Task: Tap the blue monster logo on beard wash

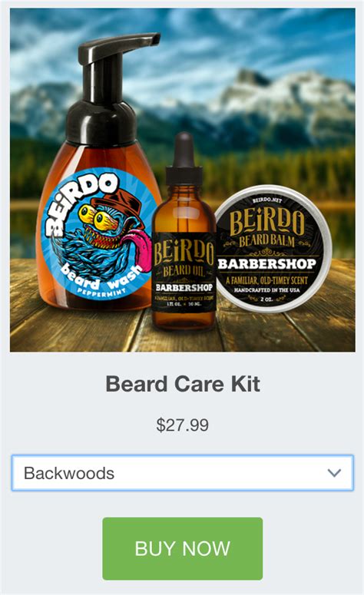Action: click(x=99, y=233)
